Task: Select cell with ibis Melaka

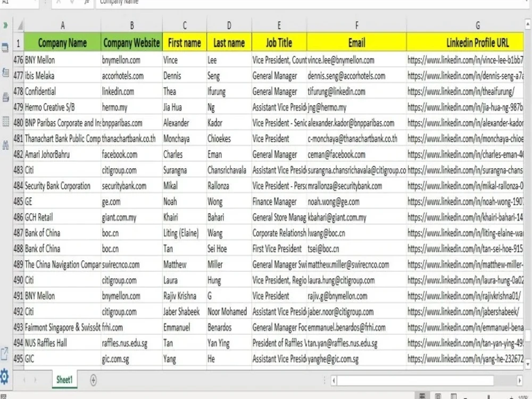Action: tap(62, 76)
